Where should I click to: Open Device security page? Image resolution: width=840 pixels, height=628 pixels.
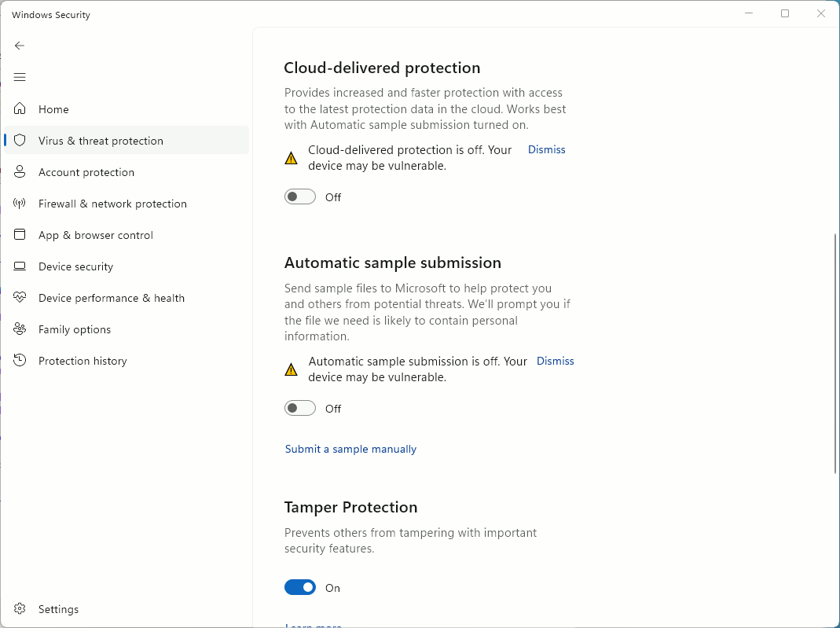127,266
